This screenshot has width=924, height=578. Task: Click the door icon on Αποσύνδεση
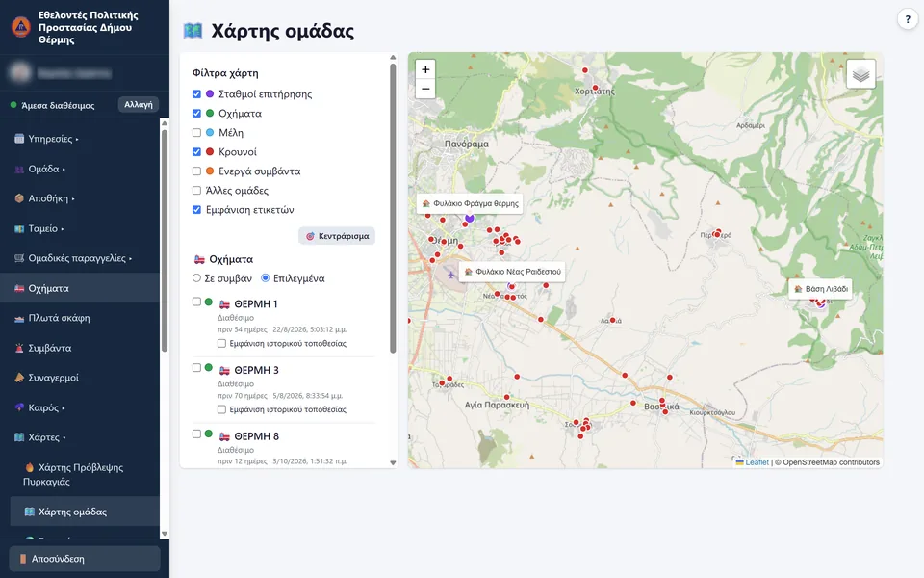(22, 559)
